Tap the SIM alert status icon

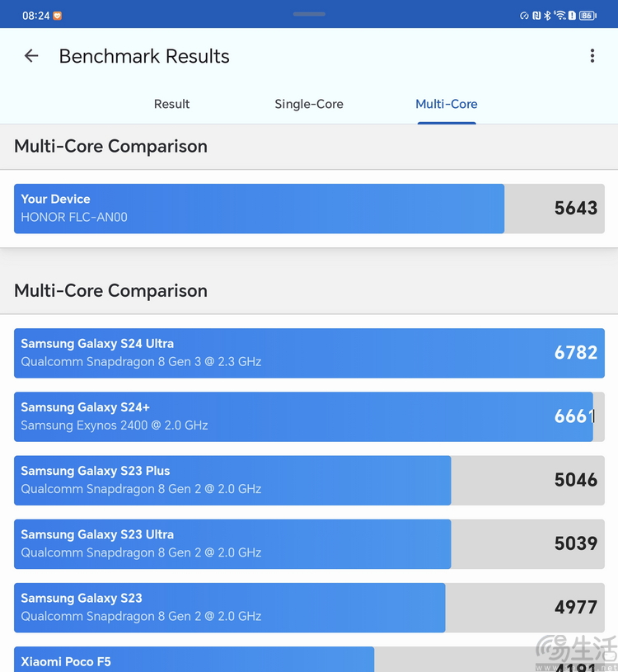572,16
